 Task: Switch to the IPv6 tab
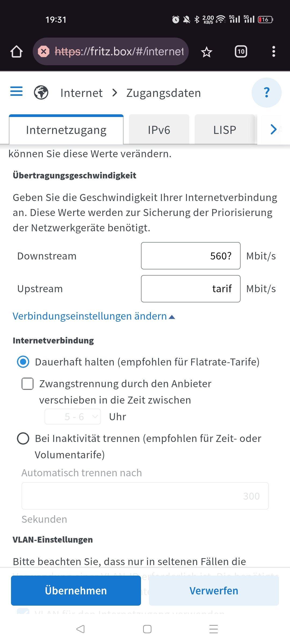pos(159,130)
